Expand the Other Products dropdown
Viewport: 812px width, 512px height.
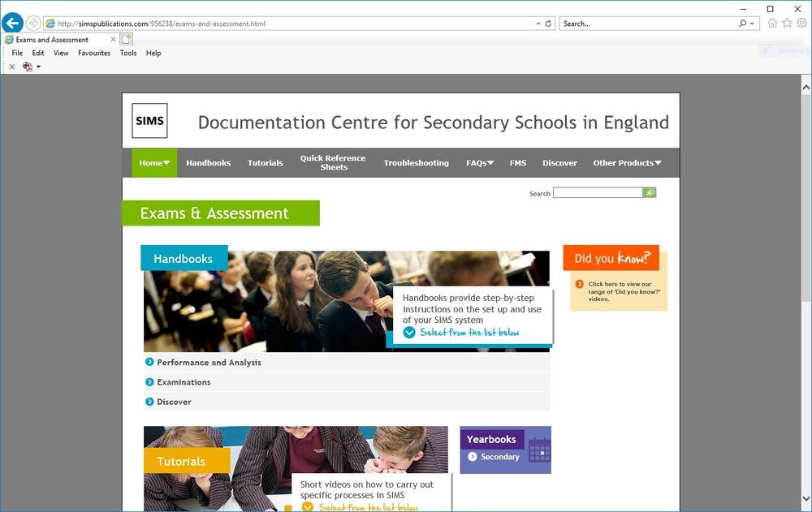point(627,162)
